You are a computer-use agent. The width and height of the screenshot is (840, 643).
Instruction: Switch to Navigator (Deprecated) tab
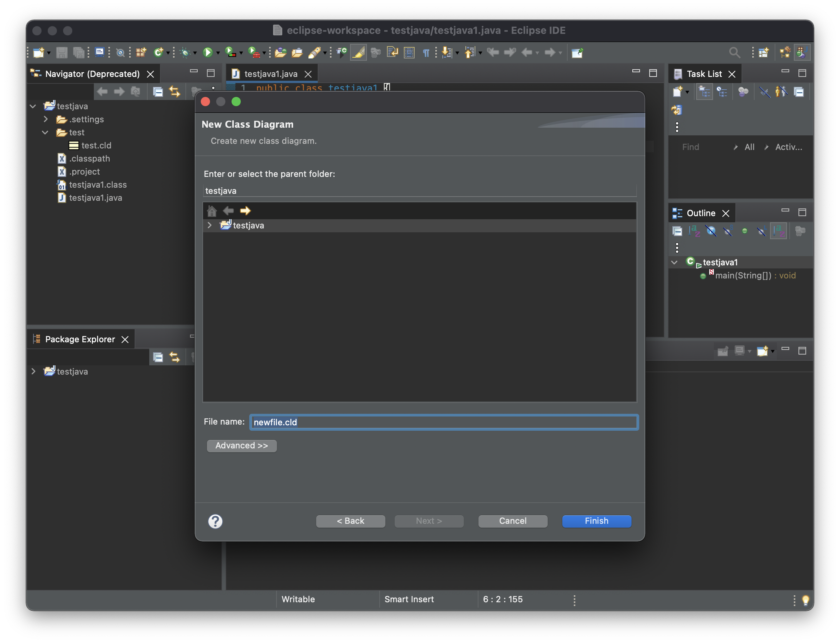tap(92, 74)
